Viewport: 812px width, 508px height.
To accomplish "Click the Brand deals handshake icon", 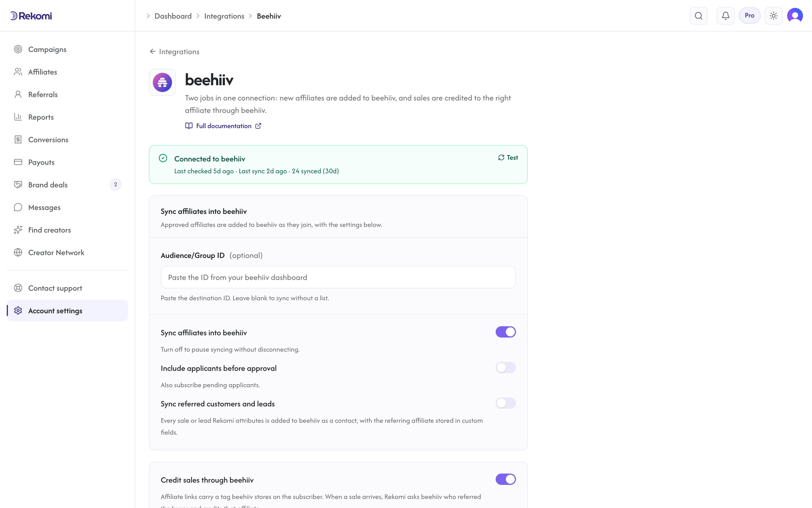I will coord(18,185).
